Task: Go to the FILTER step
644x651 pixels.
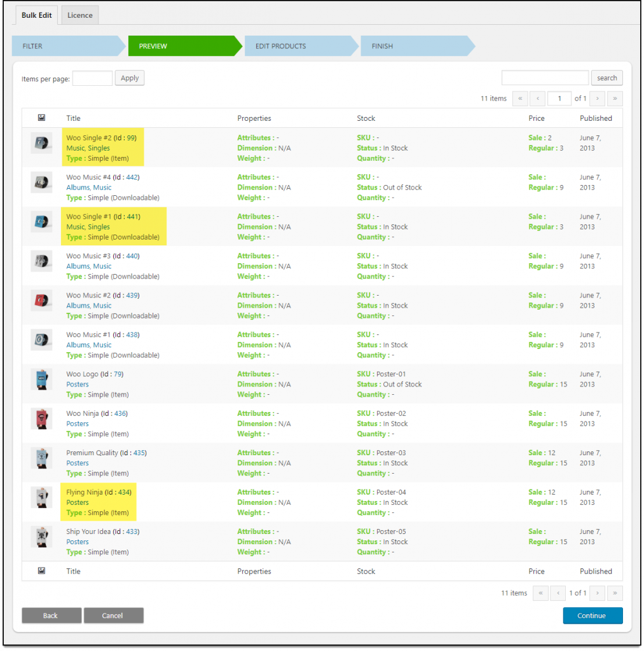Action: 64,46
